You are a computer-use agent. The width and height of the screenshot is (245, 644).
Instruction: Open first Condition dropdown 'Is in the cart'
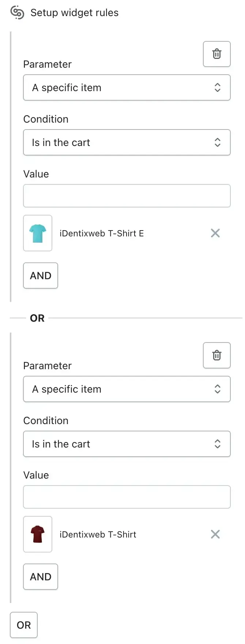pyautogui.click(x=127, y=142)
